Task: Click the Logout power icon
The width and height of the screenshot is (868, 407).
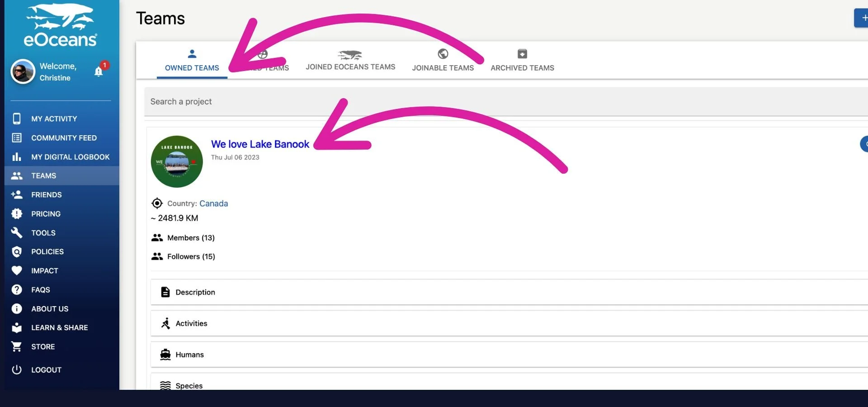Action: 17,369
